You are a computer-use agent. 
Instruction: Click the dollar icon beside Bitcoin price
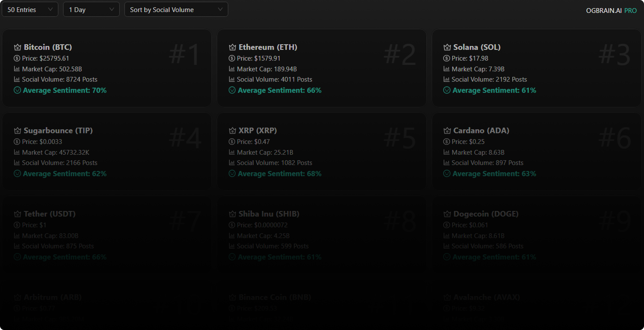(17, 58)
